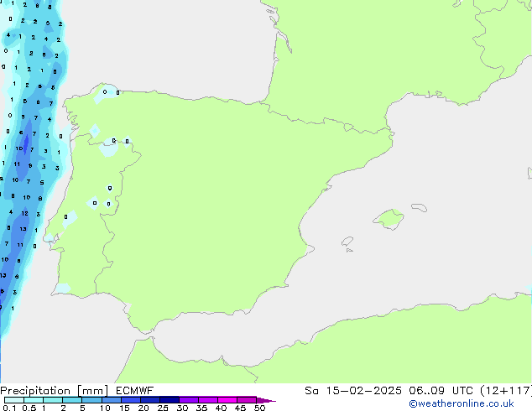The width and height of the screenshot is (532, 411).
Task: Click the Precipitation [mm] title label
Action: pyautogui.click(x=51, y=390)
